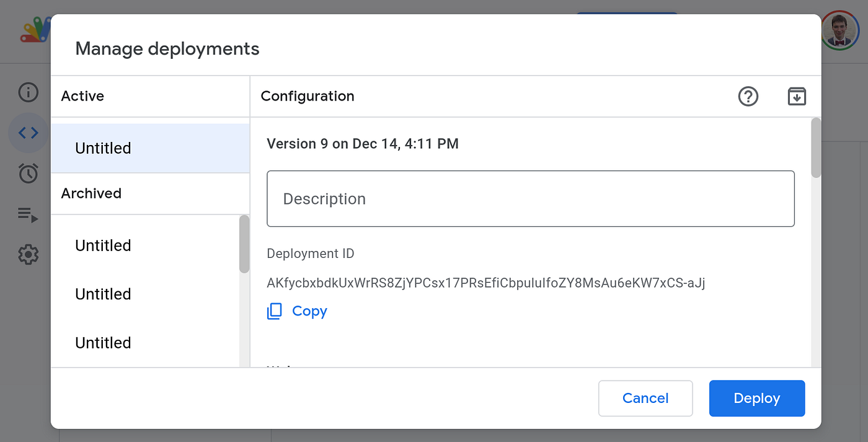Click the archived deployments list scrollbar
The image size is (868, 442).
[244, 244]
